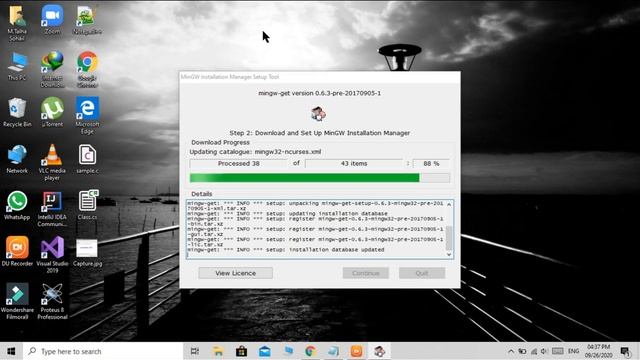The width and height of the screenshot is (640, 360).
Task: Click the '88 %' percentage field
Action: click(431, 164)
